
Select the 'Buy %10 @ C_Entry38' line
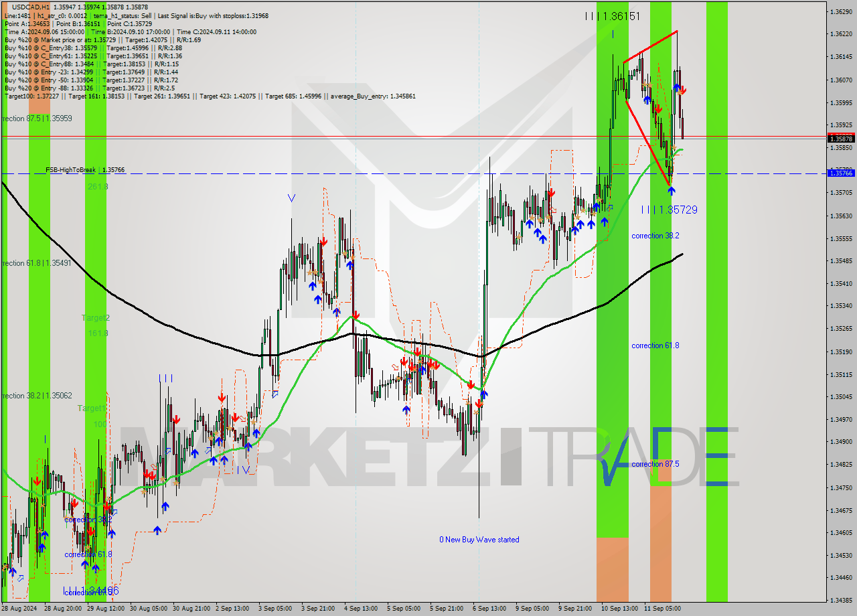pos(93,48)
